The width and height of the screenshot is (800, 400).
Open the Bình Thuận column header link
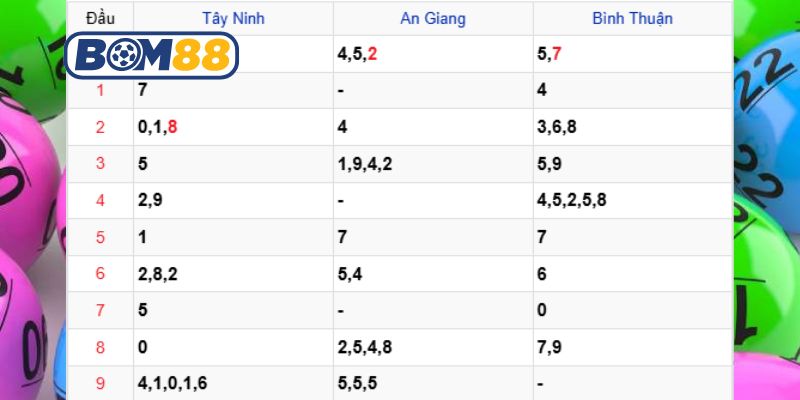pos(633,19)
